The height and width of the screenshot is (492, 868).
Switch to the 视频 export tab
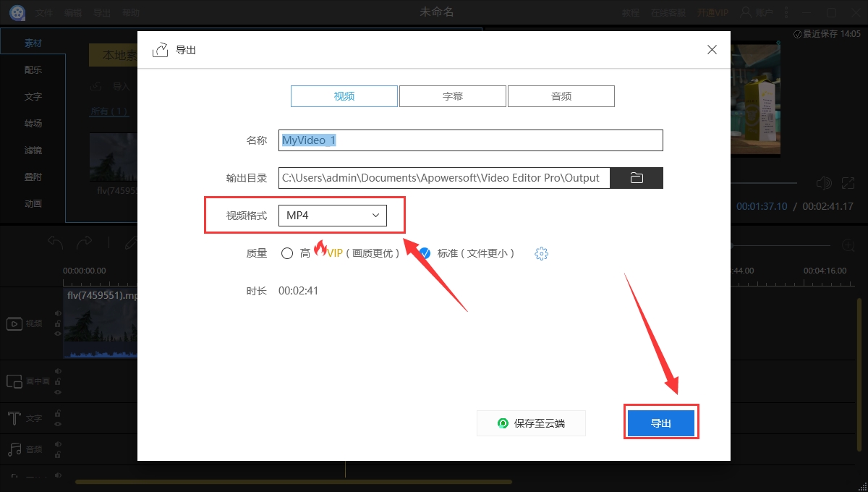(344, 96)
